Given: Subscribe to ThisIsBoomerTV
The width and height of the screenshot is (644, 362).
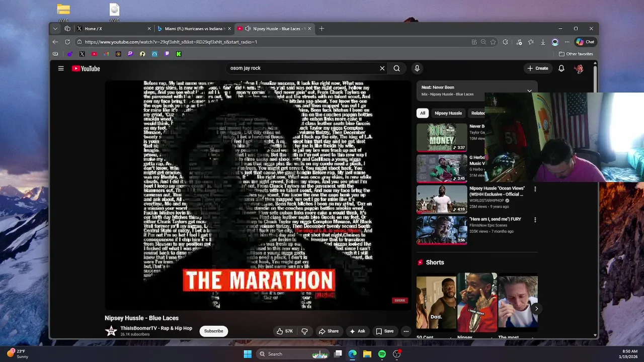Looking at the screenshot, I should coord(214,331).
